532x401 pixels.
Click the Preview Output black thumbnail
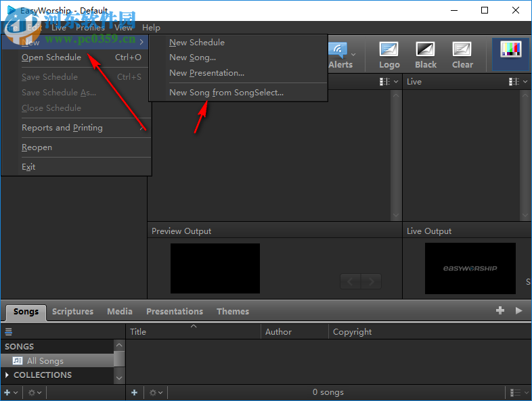(215, 268)
